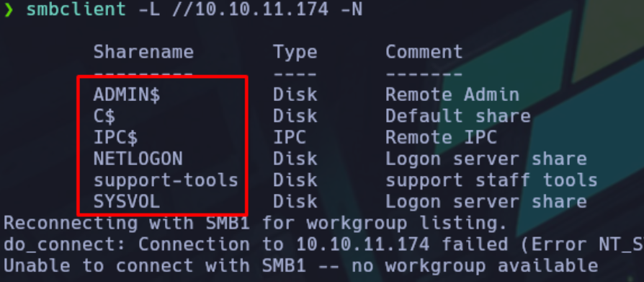The image size is (644, 282).
Task: Click the Comment column header
Action: (x=424, y=52)
